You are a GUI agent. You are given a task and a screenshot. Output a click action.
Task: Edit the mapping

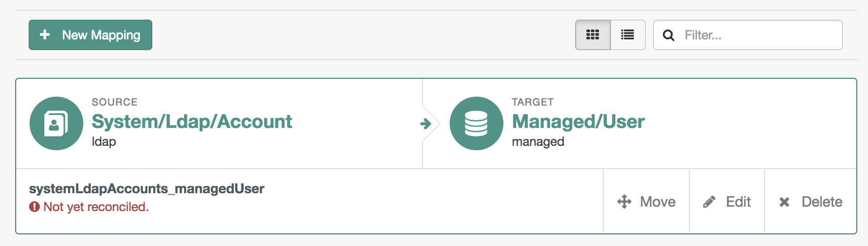pos(727,202)
